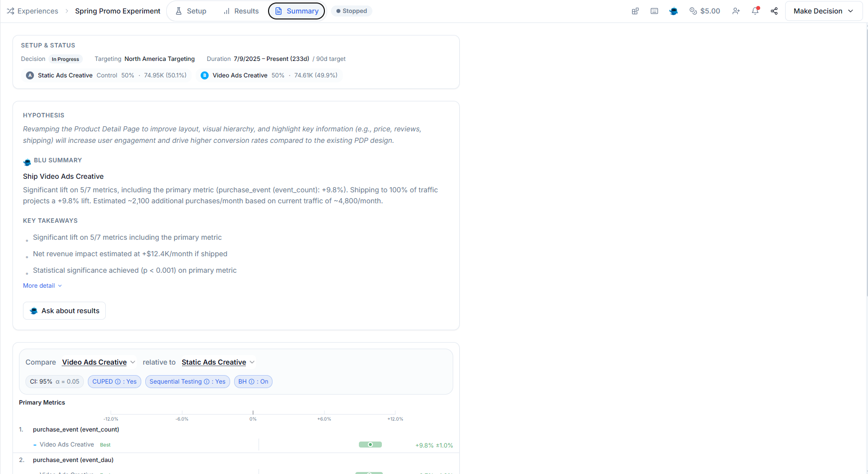Switch to the Results tab
Screen dimensions: 868x474
point(241,10)
